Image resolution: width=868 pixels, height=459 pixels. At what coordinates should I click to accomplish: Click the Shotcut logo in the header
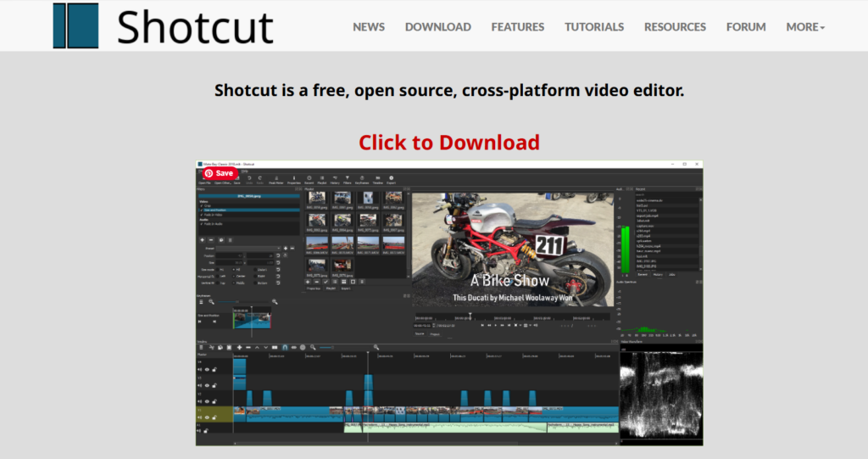163,25
